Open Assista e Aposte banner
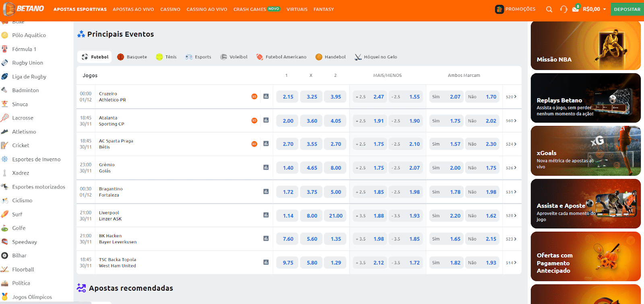Image resolution: width=644 pixels, height=304 pixels. point(586,203)
